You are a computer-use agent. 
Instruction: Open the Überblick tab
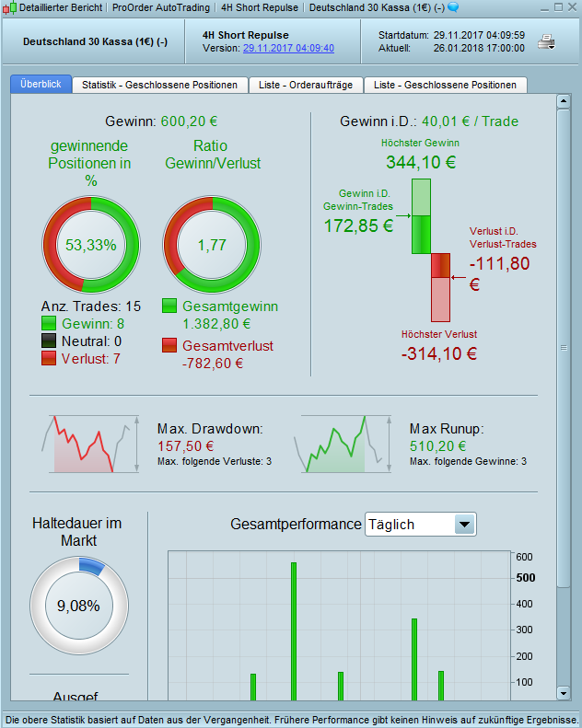41,84
